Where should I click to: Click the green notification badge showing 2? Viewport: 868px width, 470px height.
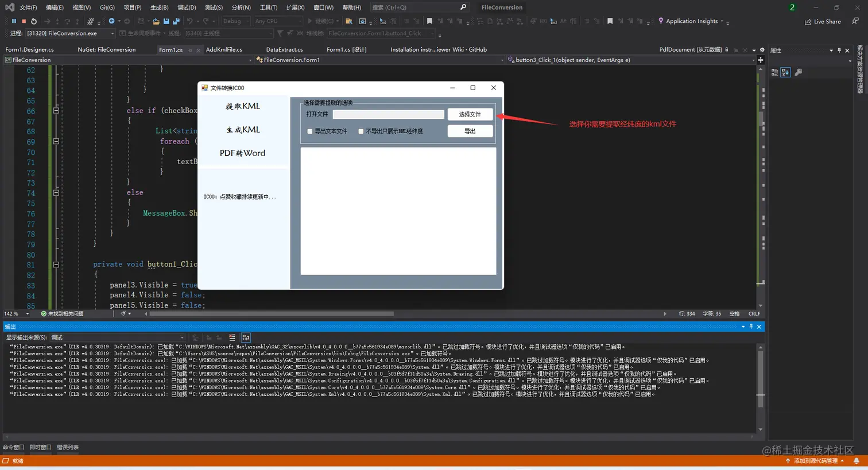(792, 7)
